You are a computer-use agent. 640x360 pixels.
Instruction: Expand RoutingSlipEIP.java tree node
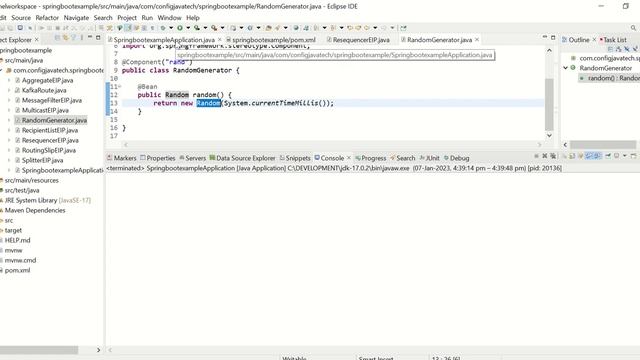click(9, 150)
